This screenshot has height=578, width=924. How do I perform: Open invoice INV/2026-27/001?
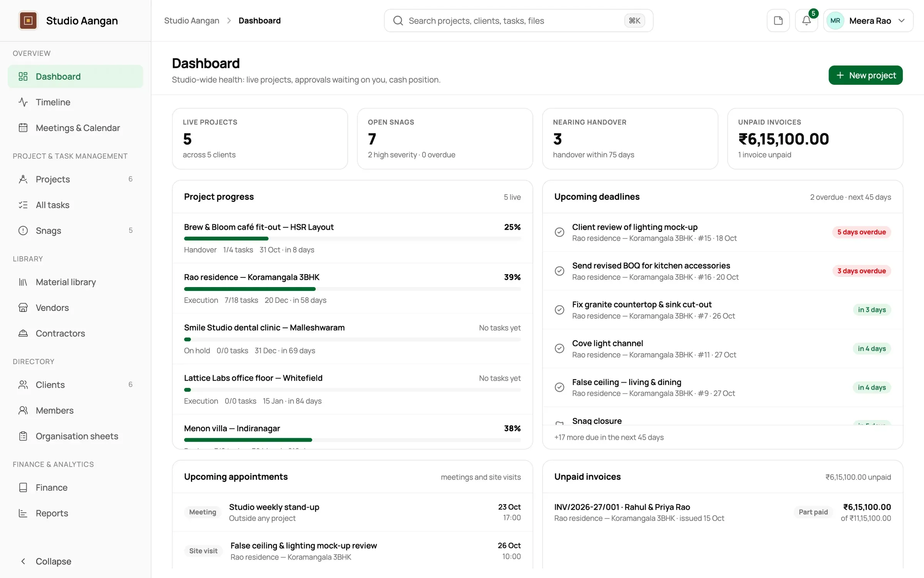(723, 512)
